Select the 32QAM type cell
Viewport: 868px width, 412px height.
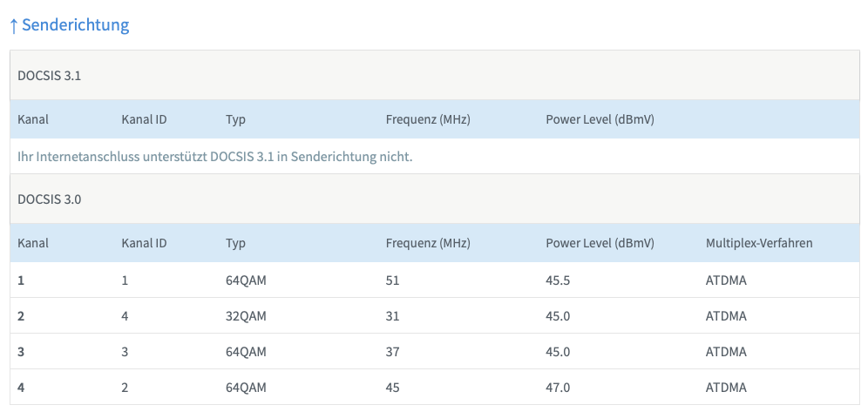point(245,316)
